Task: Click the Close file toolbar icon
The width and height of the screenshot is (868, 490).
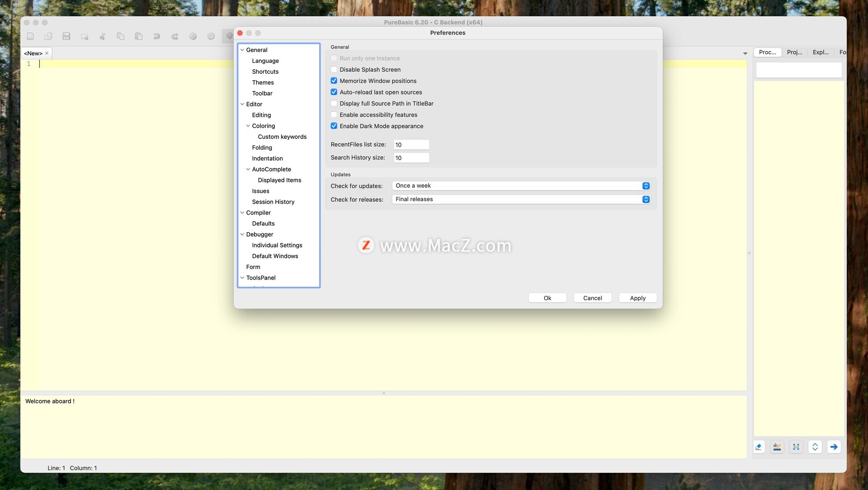Action: [85, 36]
